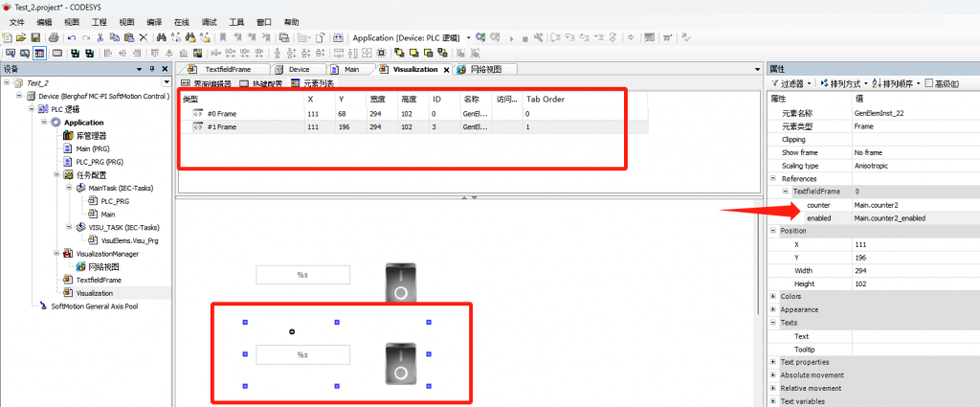Open the 过滤器 filter dropdown
The image size is (980, 407).
[x=792, y=83]
